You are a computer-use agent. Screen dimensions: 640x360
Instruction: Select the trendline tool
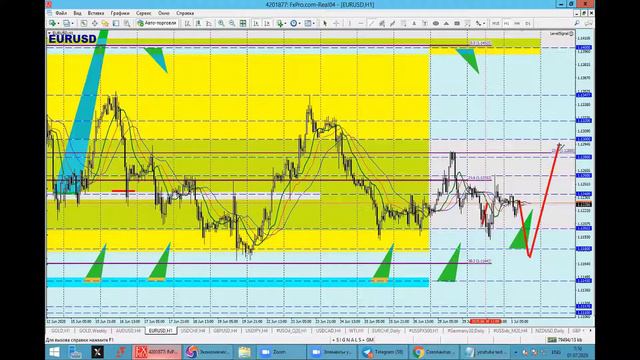click(x=371, y=23)
